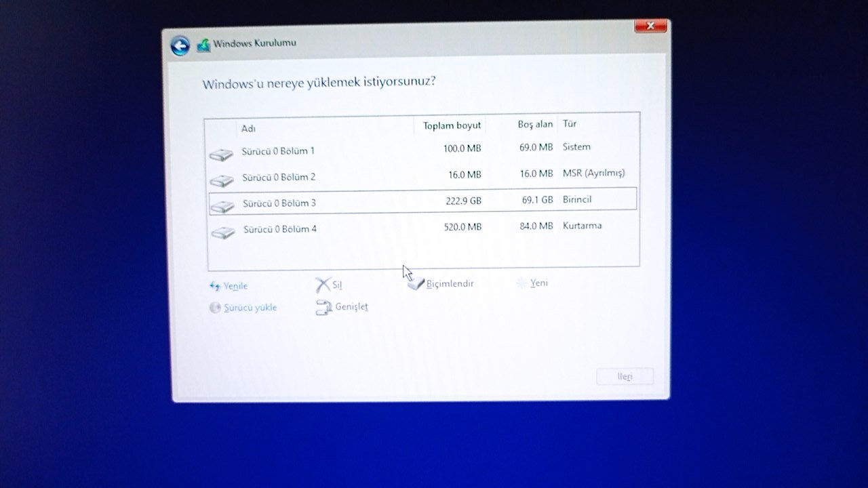Click the Birincil partition type cell
Screen dimensions: 868x488
tap(577, 200)
